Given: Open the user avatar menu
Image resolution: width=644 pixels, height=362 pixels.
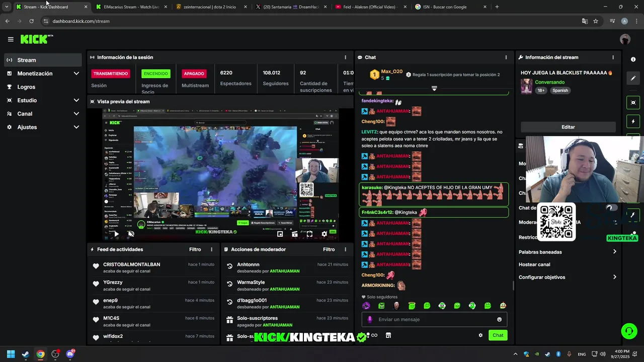Looking at the screenshot, I should click(x=625, y=39).
